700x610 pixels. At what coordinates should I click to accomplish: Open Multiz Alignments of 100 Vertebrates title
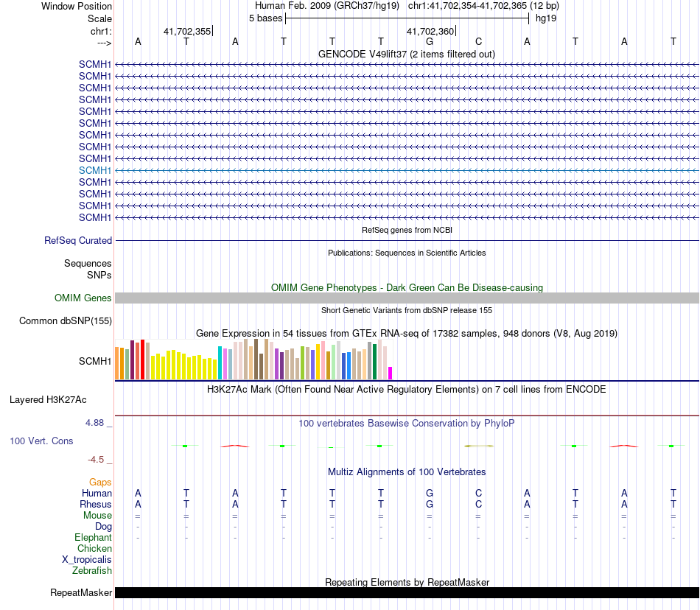[407, 471]
